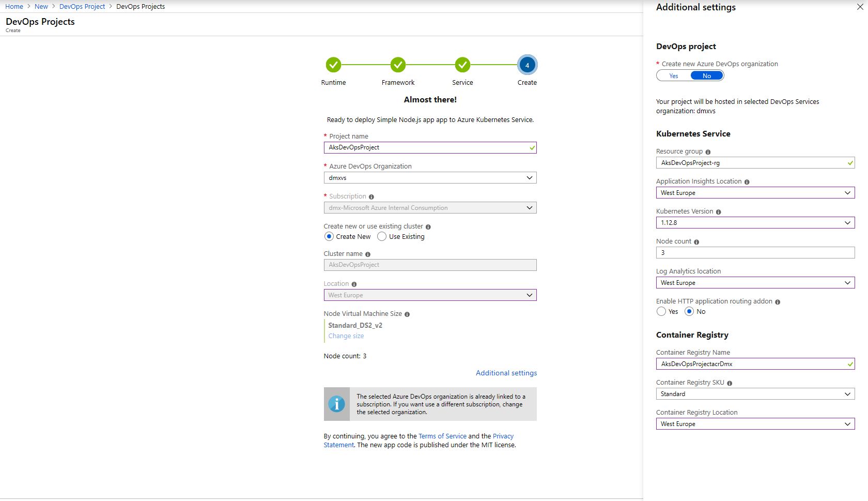868x501 pixels.
Task: Show Subscription info tooltip icon
Action: coord(371,197)
